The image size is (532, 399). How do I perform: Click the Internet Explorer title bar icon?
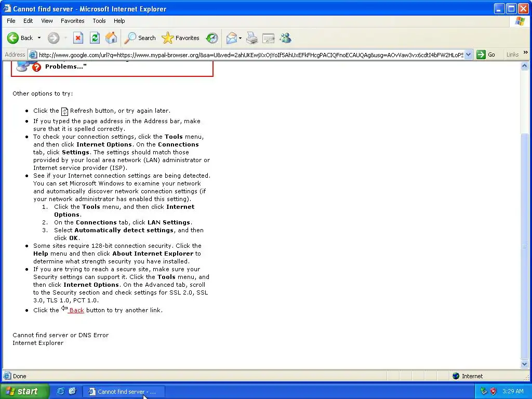[7, 8]
